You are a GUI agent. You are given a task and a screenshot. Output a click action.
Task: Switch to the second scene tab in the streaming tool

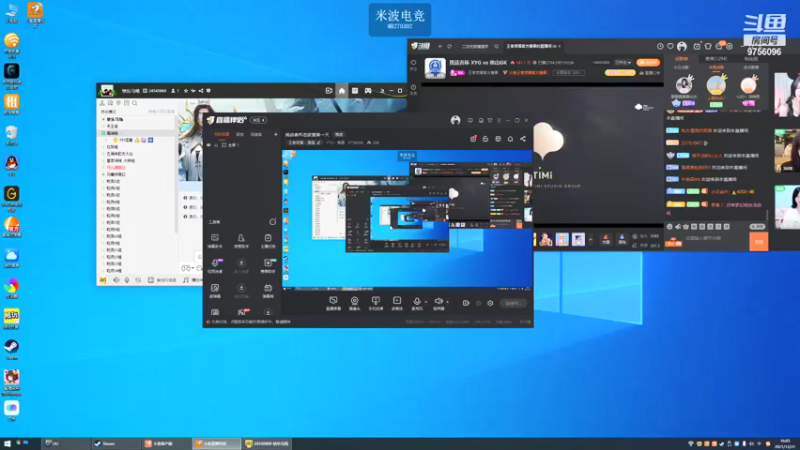tap(240, 134)
